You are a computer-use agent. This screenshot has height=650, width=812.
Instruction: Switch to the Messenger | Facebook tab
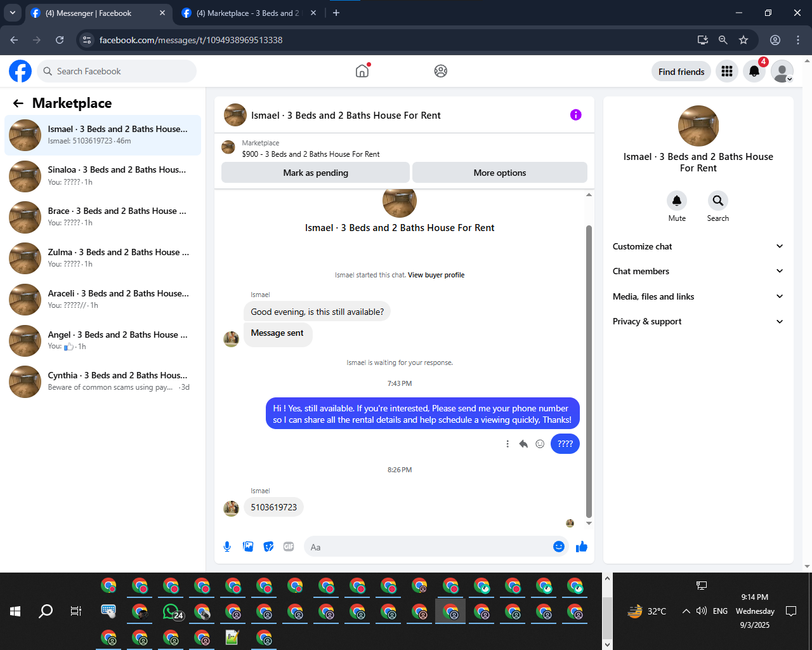99,13
